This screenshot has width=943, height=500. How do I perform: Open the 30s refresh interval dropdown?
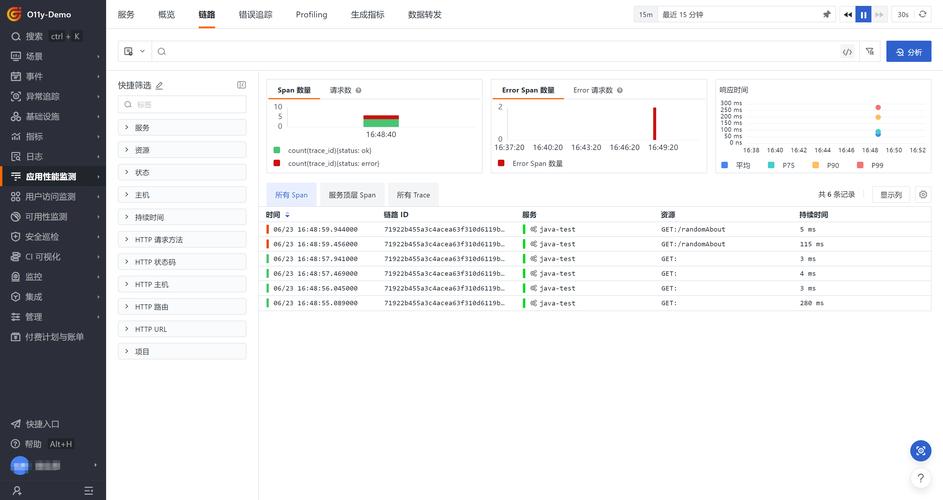[x=903, y=14]
